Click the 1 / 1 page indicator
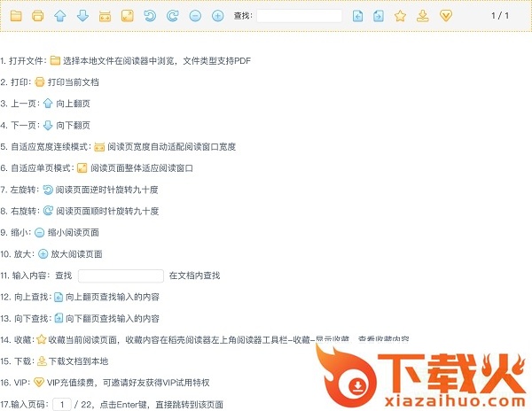 point(500,16)
